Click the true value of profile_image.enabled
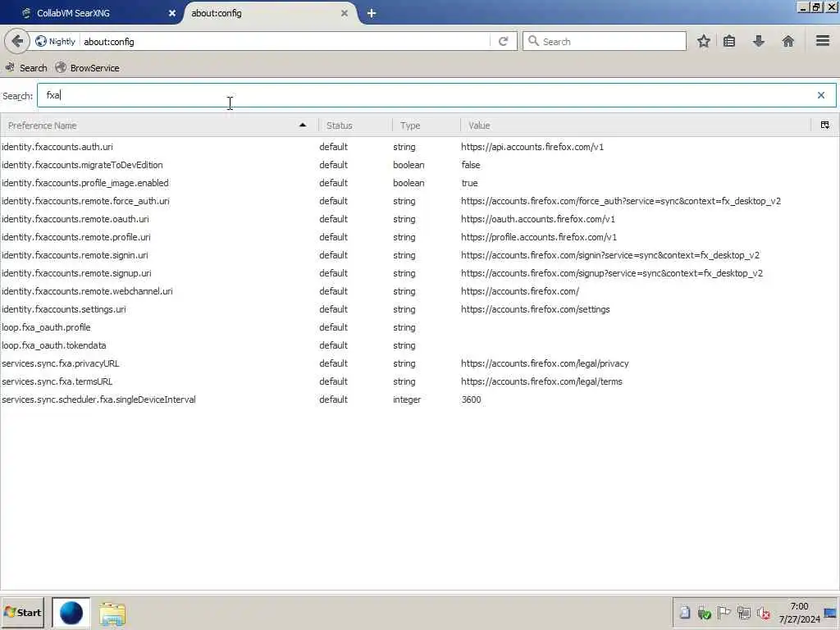Image resolution: width=840 pixels, height=630 pixels. (469, 183)
